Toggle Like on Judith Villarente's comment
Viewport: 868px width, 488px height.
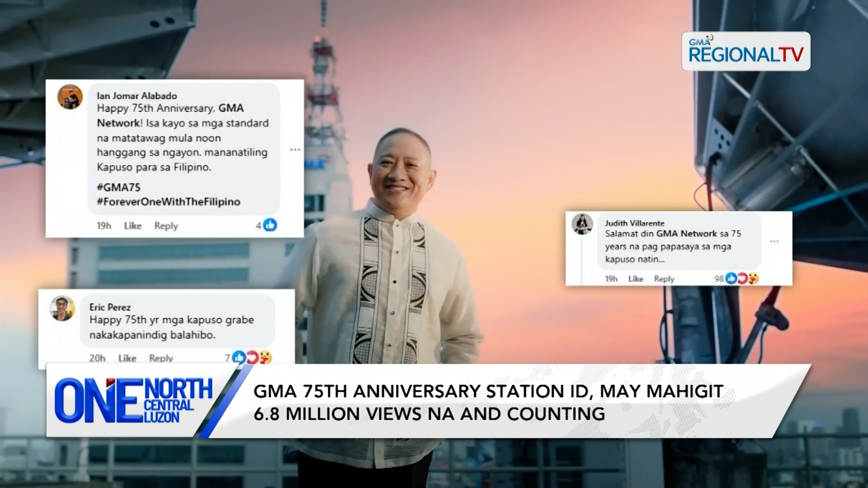pyautogui.click(x=637, y=279)
